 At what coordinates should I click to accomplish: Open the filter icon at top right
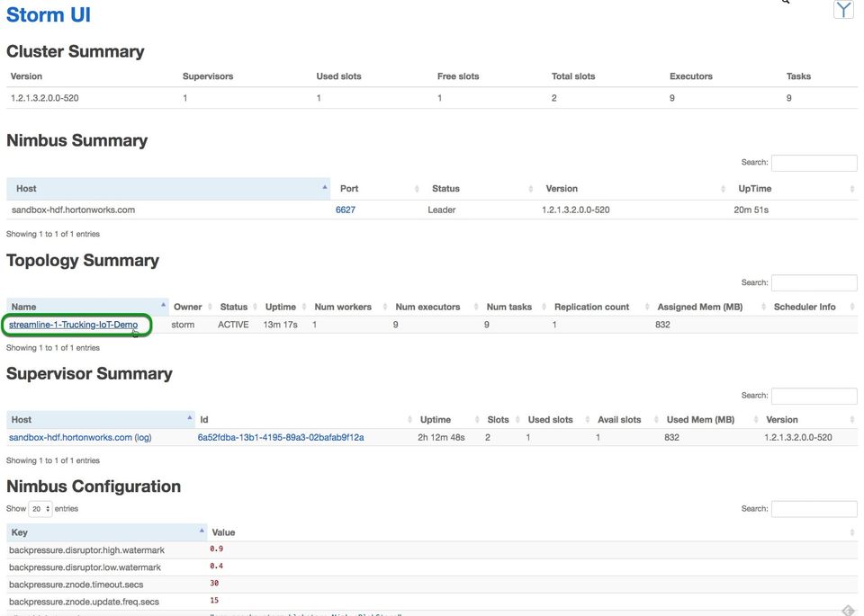843,10
